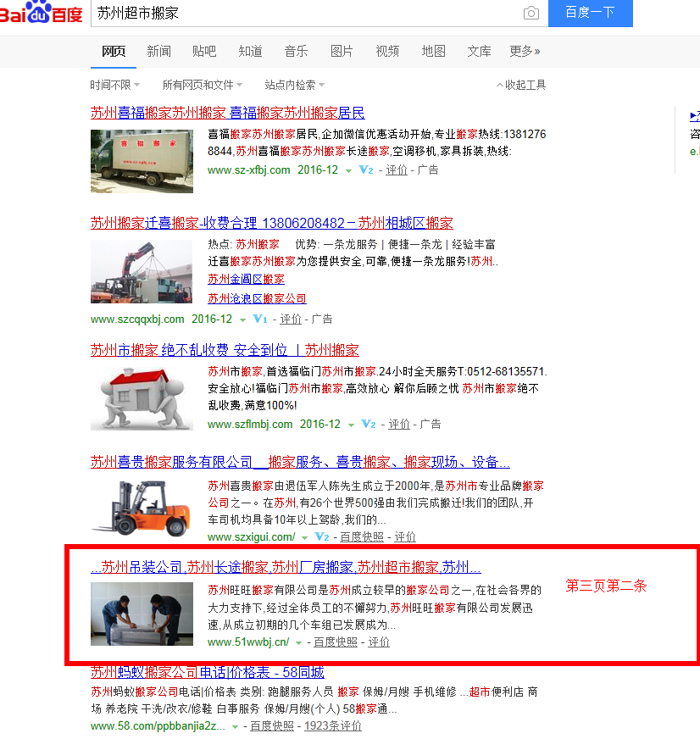Screen dimensions: 700x750
Task: Open camera image search icon
Action: coord(531,13)
